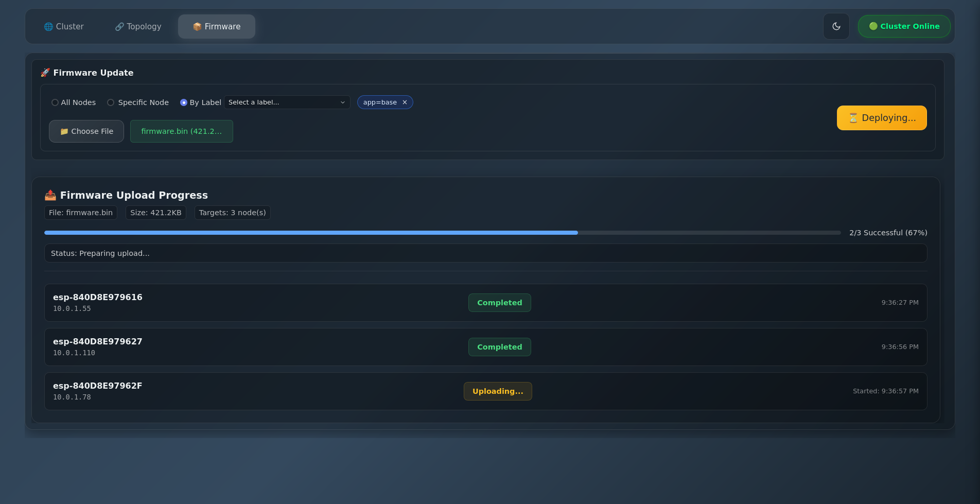Click the firmware upload progress bar
Image resolution: width=980 pixels, height=504 pixels.
[442, 233]
